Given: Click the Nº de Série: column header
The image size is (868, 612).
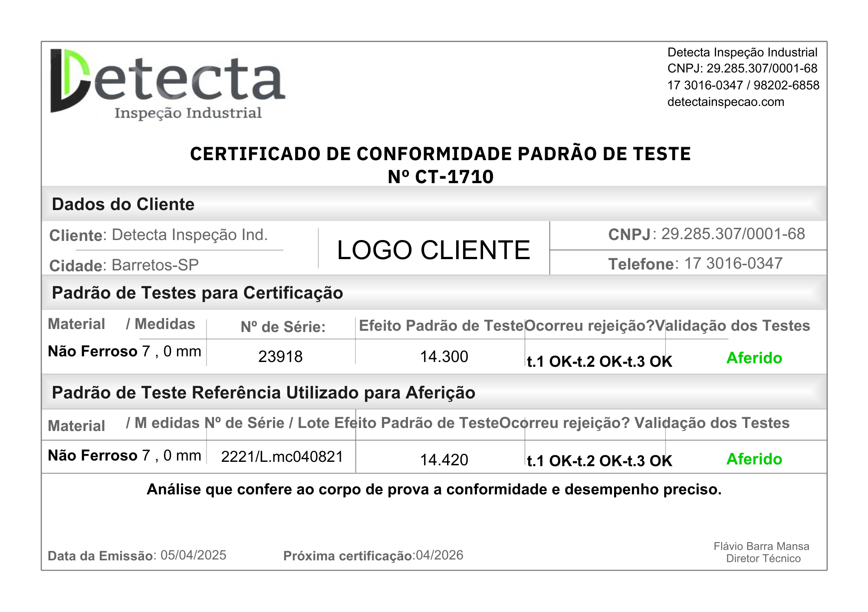Looking at the screenshot, I should pos(283,327).
